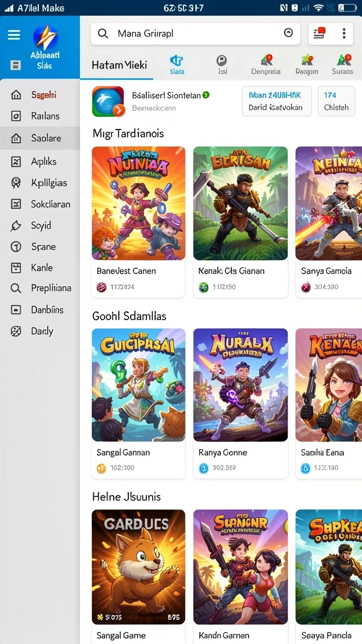Open the Nuiniaa game thumbnail
Screen dimensions: 362x644
click(x=138, y=203)
